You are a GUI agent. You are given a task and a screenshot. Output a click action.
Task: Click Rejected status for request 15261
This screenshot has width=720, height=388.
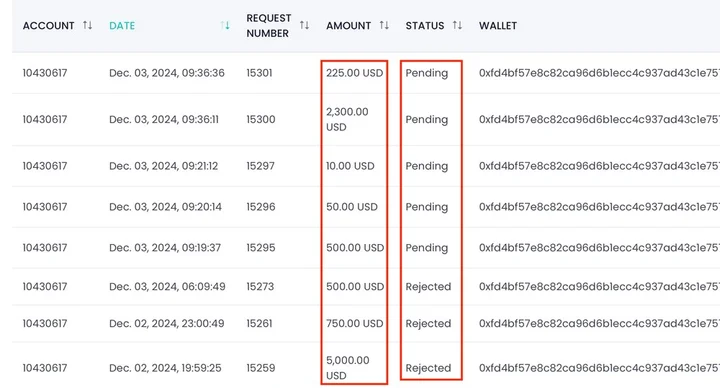(x=428, y=323)
